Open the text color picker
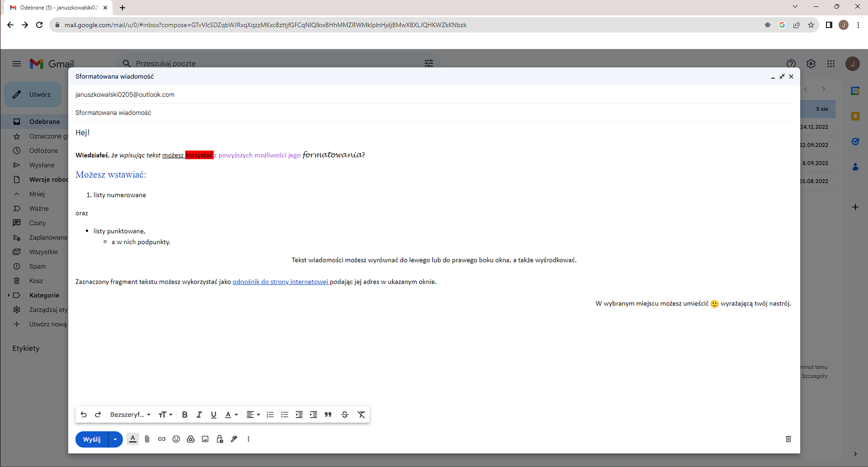This screenshot has width=868, height=467. click(231, 415)
